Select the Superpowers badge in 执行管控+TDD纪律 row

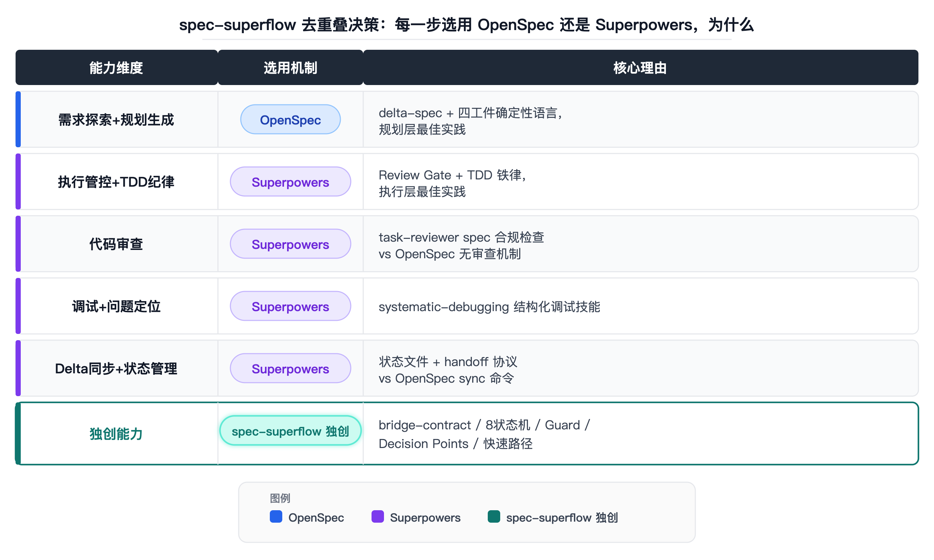[x=290, y=182]
